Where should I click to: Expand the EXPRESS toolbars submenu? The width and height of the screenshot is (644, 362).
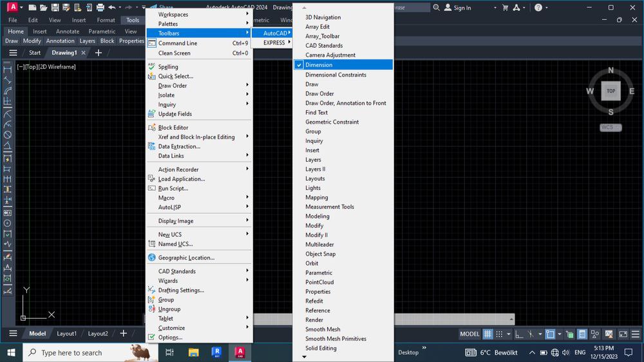[272, 43]
